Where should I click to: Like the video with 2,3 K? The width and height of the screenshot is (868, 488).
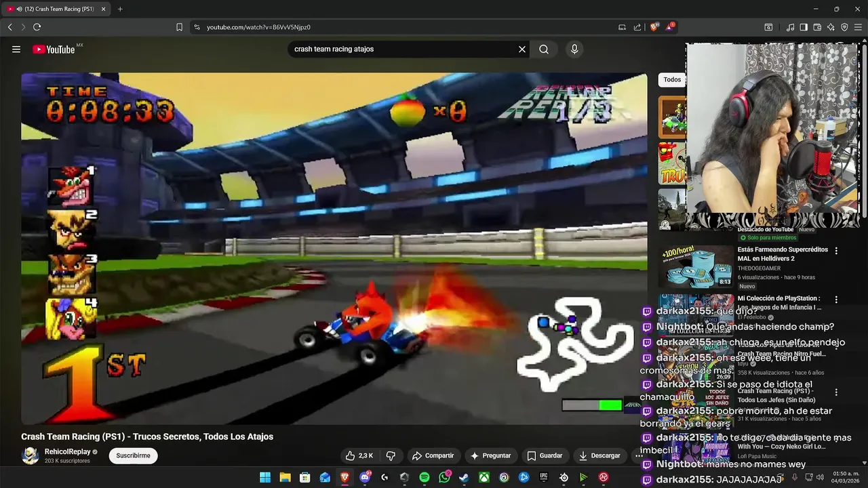pyautogui.click(x=359, y=455)
